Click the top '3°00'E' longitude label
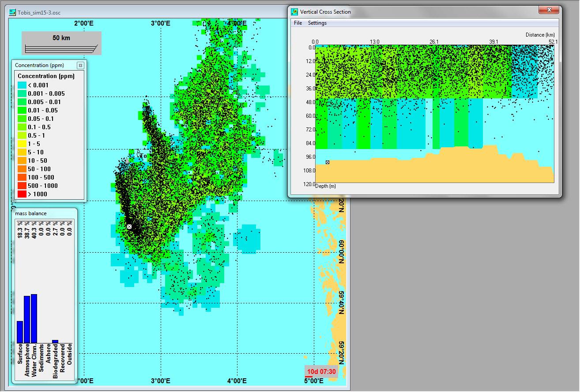The image size is (580, 392). tap(160, 23)
